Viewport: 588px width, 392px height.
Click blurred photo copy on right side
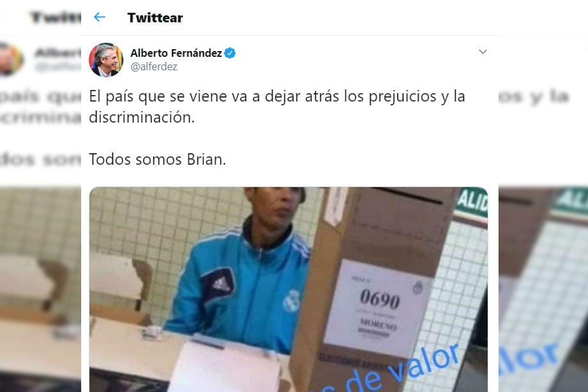pyautogui.click(x=543, y=289)
